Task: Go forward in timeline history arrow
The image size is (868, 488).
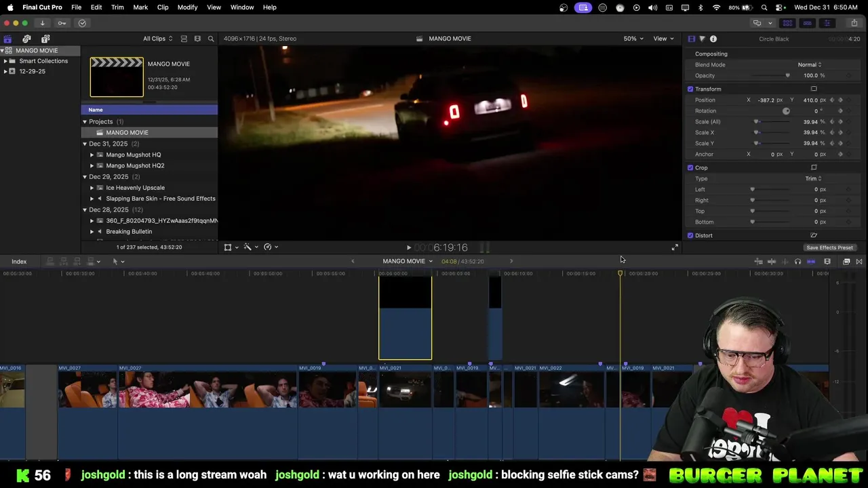Action: [x=511, y=262]
